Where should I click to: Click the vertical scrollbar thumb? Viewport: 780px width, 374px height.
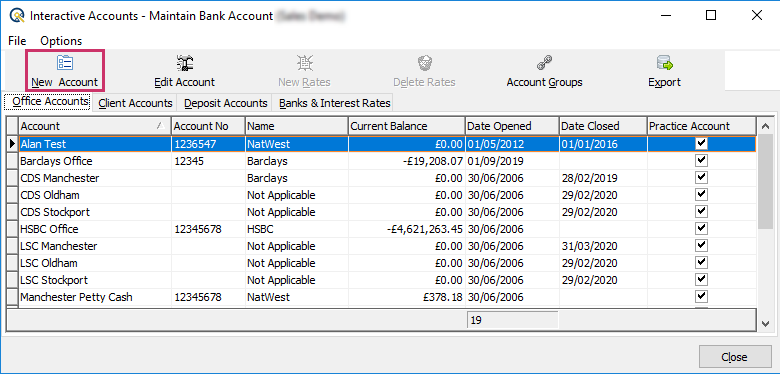766,182
